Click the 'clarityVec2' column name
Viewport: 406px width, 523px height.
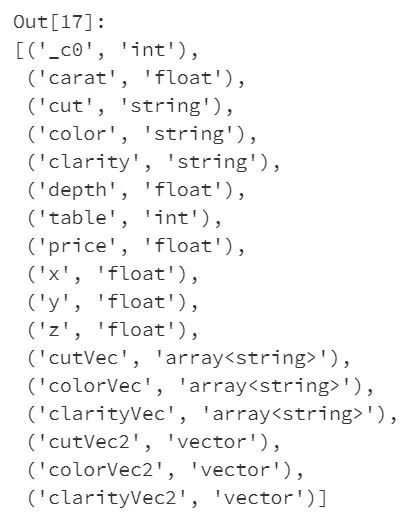[113, 499]
